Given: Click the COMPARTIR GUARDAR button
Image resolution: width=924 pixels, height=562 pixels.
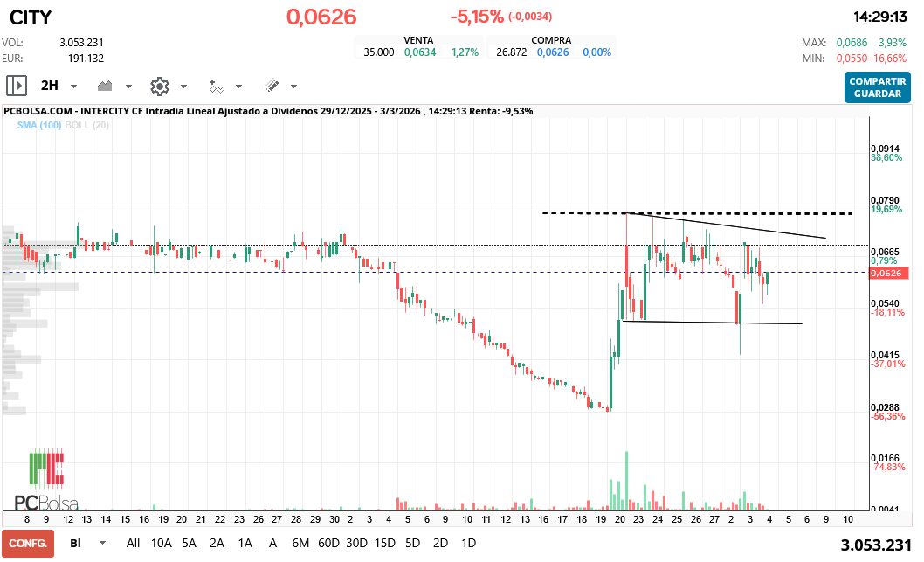Looking at the screenshot, I should point(877,86).
